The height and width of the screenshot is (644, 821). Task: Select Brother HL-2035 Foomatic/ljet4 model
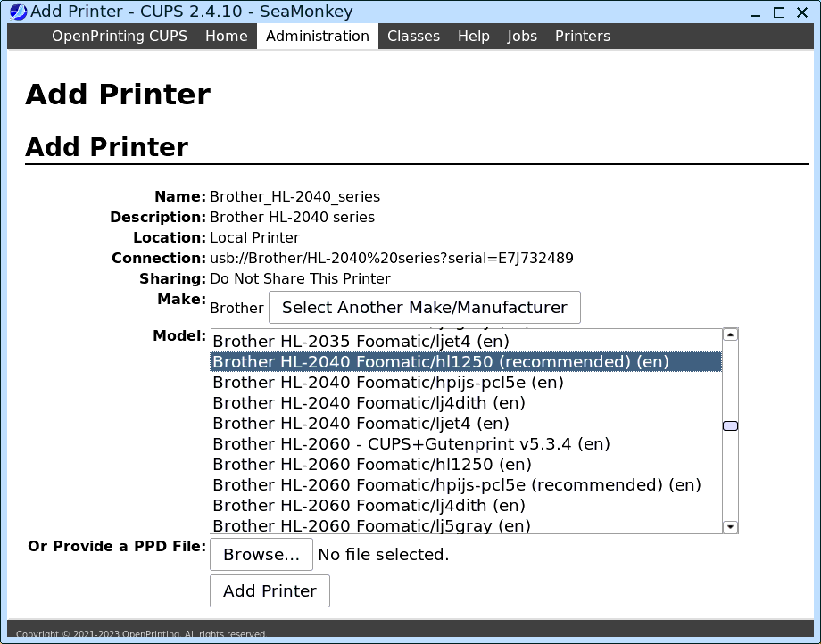(x=466, y=341)
